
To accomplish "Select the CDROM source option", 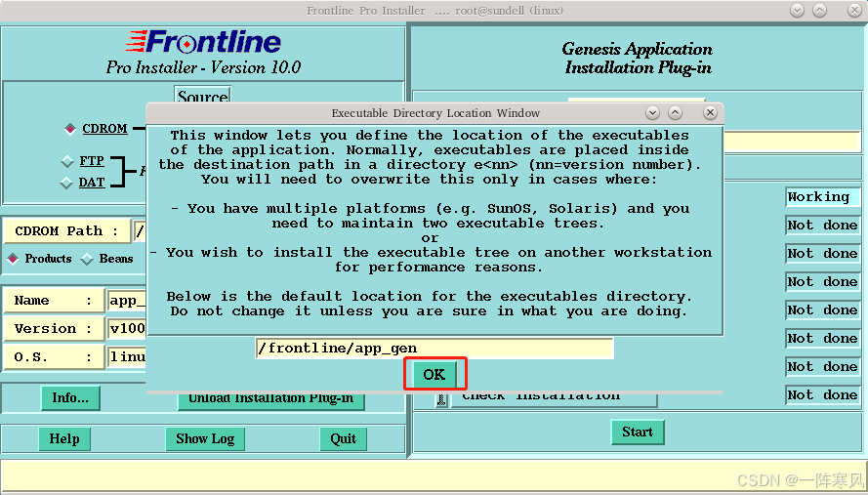I will [69, 129].
